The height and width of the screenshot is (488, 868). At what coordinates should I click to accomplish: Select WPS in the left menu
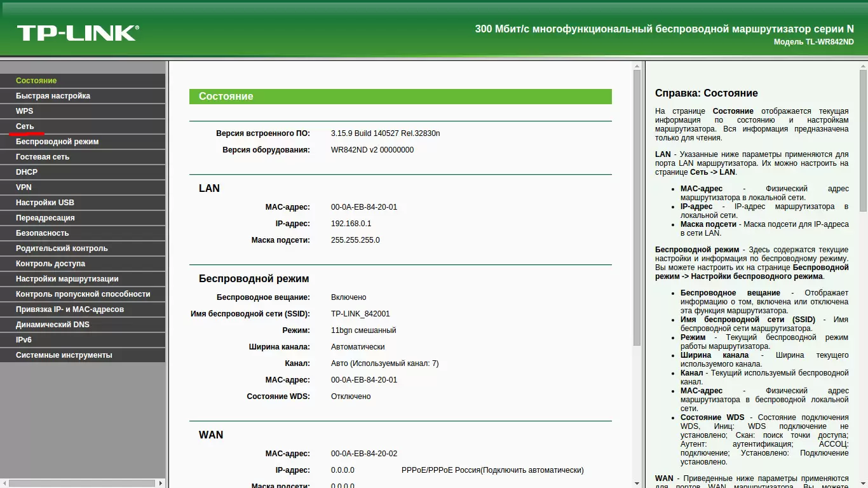pos(25,111)
